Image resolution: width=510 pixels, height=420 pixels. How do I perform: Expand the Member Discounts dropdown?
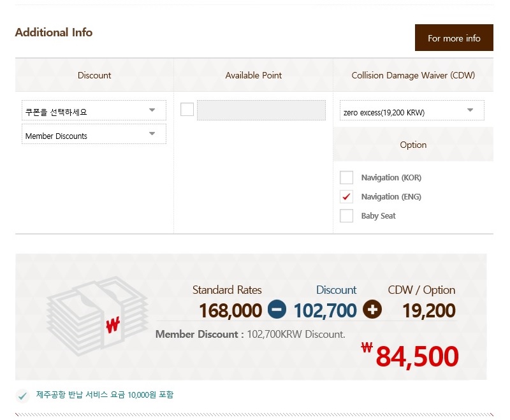(94, 134)
